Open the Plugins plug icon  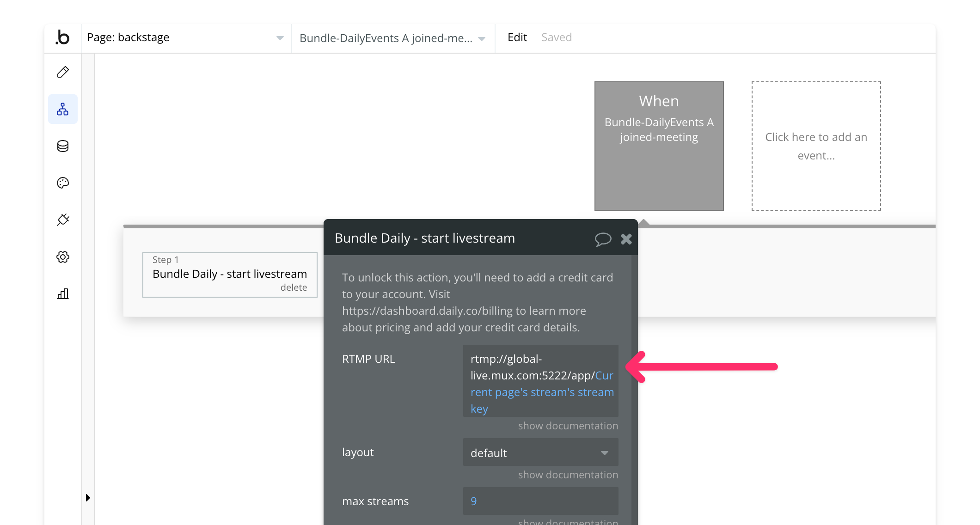[x=63, y=220]
